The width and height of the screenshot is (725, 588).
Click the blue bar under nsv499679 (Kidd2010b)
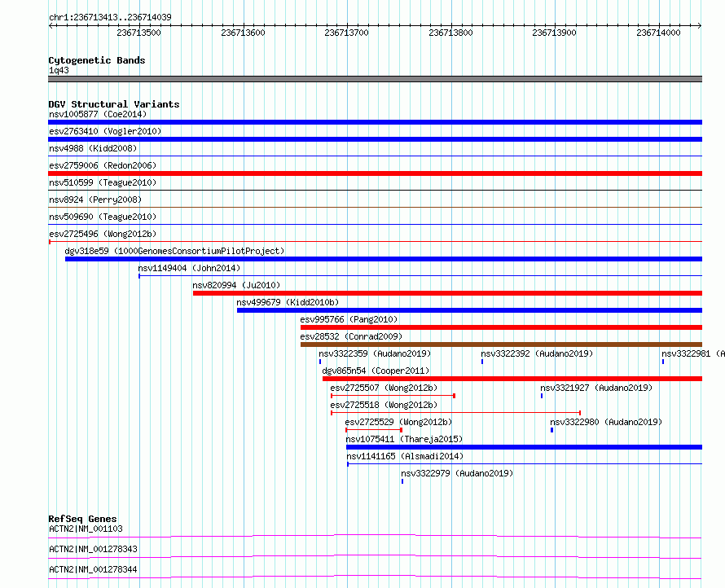tap(469, 310)
